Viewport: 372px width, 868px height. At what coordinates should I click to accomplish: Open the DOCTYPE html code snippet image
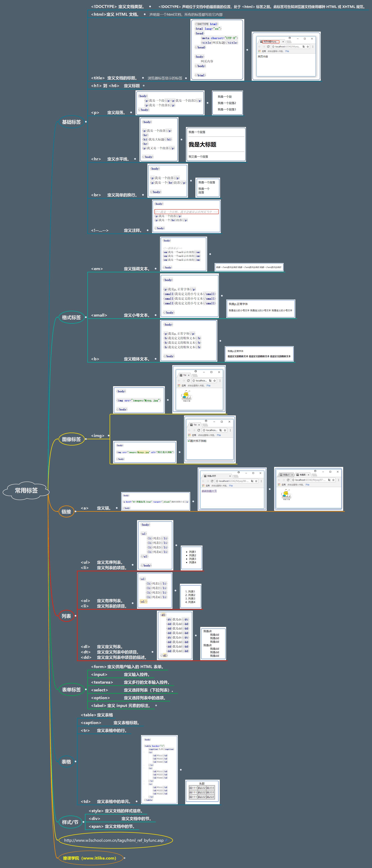pyautogui.click(x=218, y=50)
